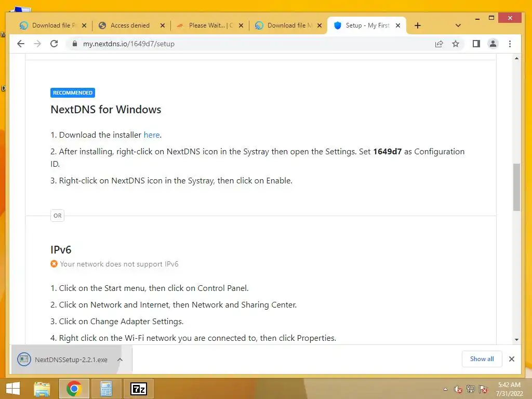Open the Chrome profile menu
Image resolution: width=532 pixels, height=399 pixels.
(493, 44)
